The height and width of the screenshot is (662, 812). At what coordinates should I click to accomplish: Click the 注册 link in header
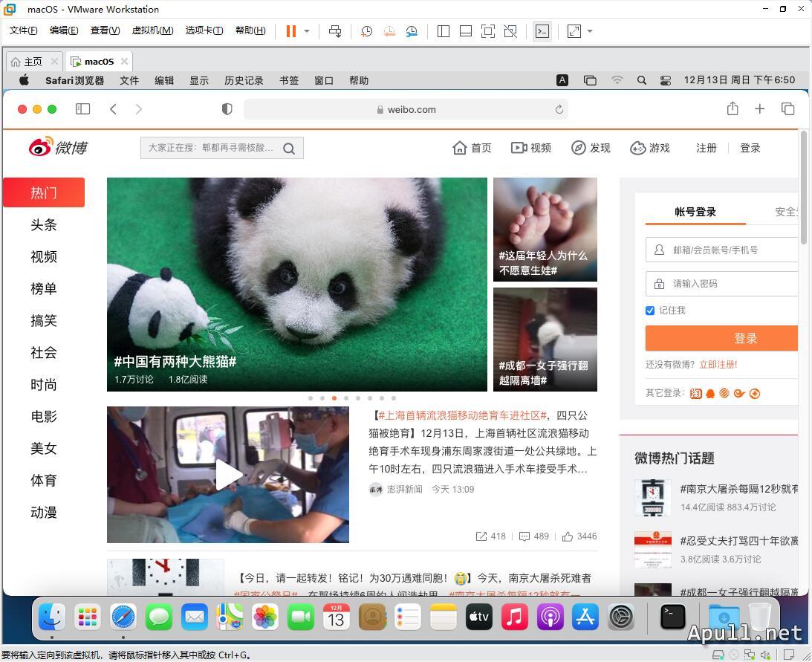[x=706, y=148]
